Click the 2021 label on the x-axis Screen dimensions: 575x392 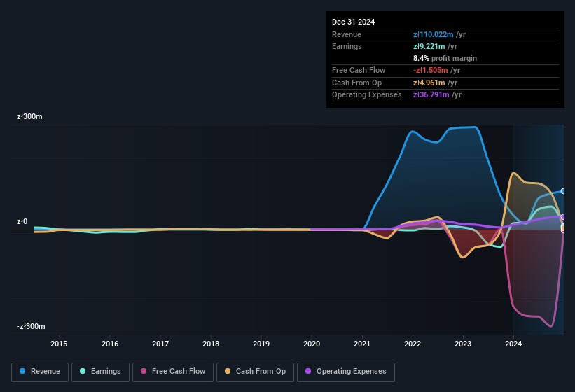362,344
